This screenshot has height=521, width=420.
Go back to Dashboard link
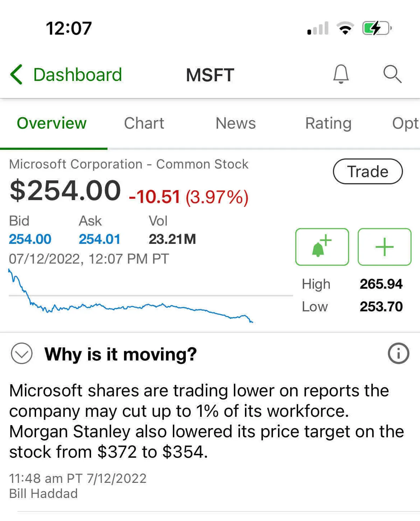pos(77,75)
